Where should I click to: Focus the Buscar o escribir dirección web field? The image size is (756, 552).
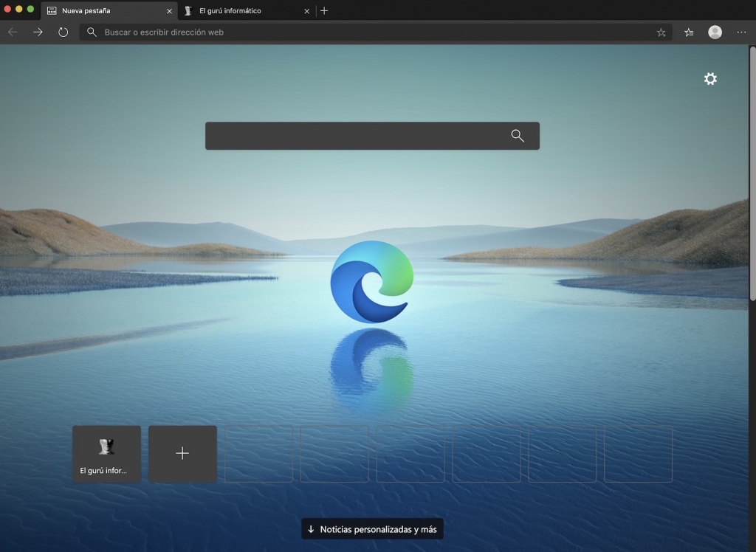[x=376, y=32]
